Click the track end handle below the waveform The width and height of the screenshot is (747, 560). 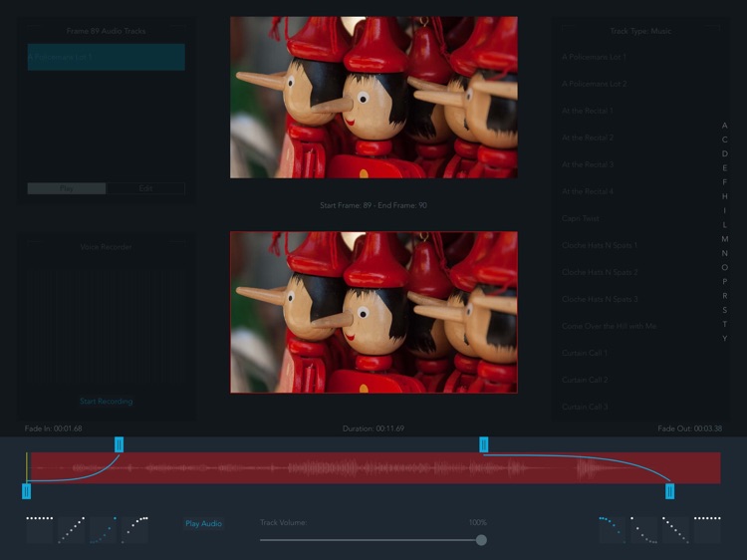670,491
